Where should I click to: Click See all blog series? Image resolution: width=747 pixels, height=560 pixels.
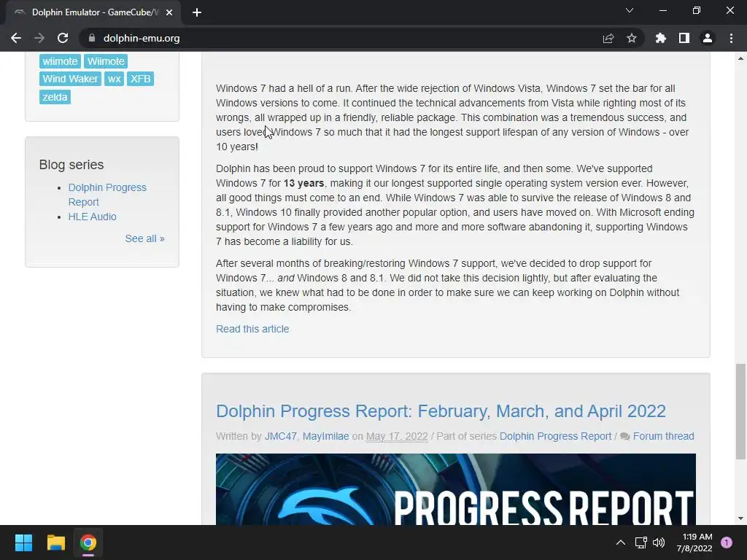[x=145, y=238]
